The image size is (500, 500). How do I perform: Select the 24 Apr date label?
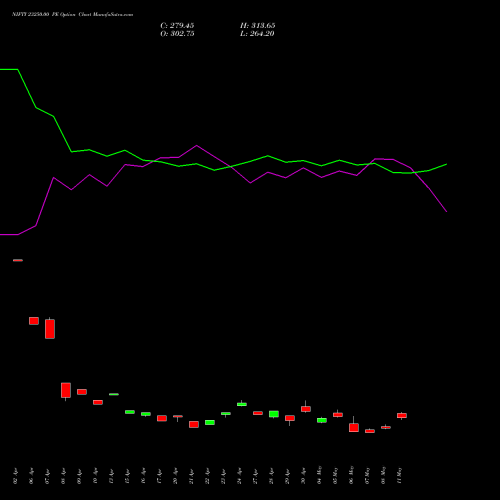pyautogui.click(x=239, y=476)
